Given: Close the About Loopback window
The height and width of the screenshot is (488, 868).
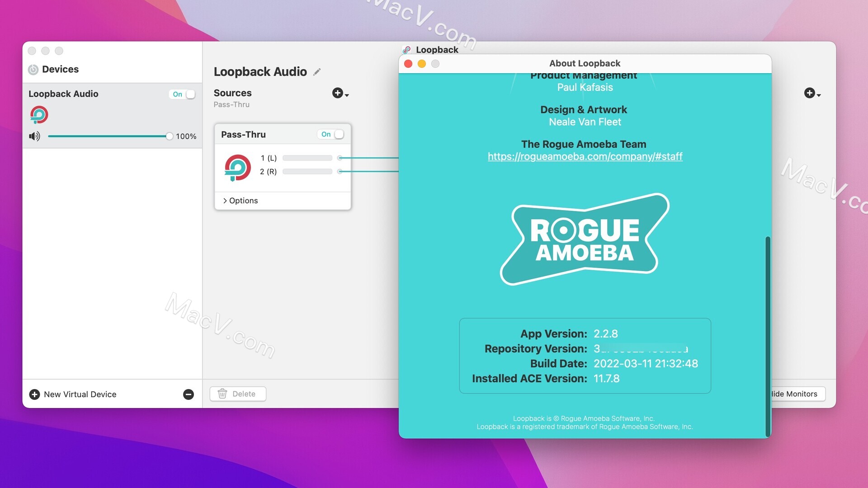Looking at the screenshot, I should tap(408, 64).
